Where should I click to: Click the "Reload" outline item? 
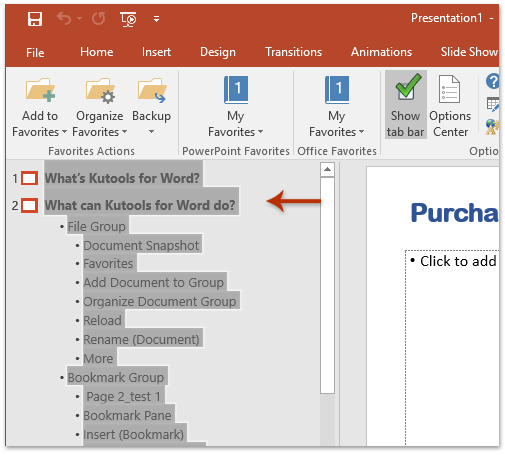[102, 321]
